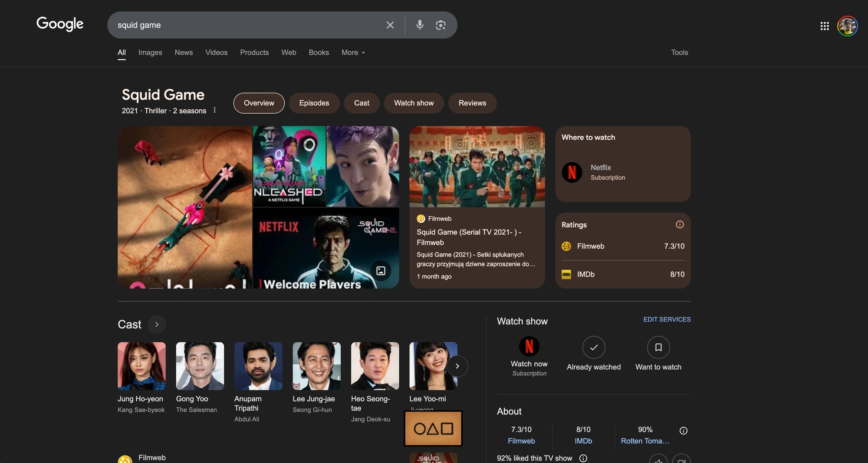Open Lee Jung-jae cast photo
This screenshot has width=868, height=463.
point(316,366)
